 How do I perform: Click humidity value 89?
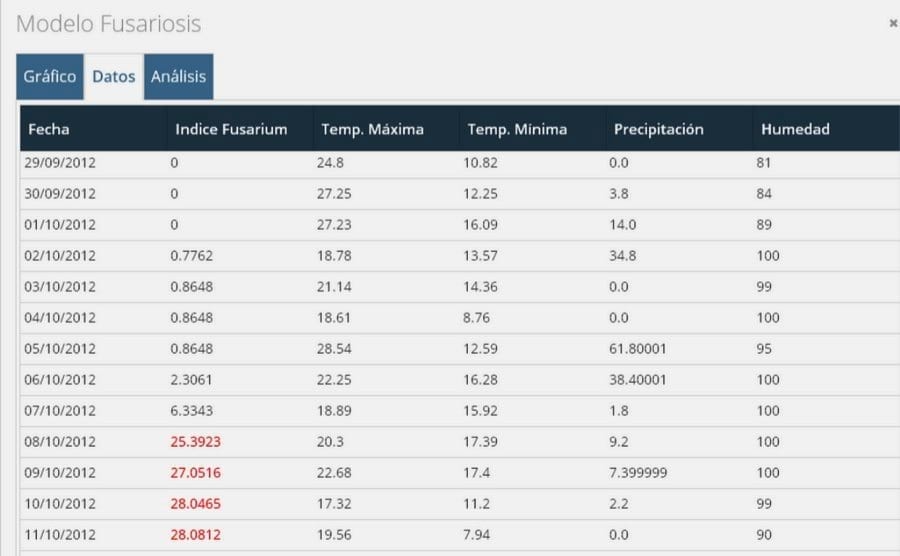pos(764,224)
